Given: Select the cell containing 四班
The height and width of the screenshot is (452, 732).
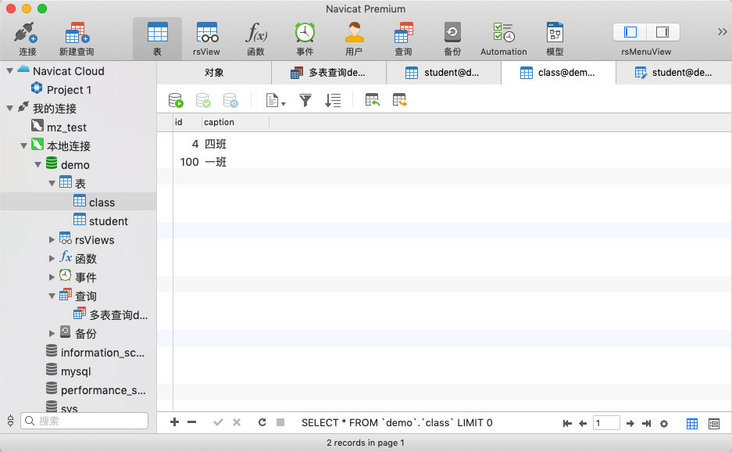Looking at the screenshot, I should click(x=236, y=144).
